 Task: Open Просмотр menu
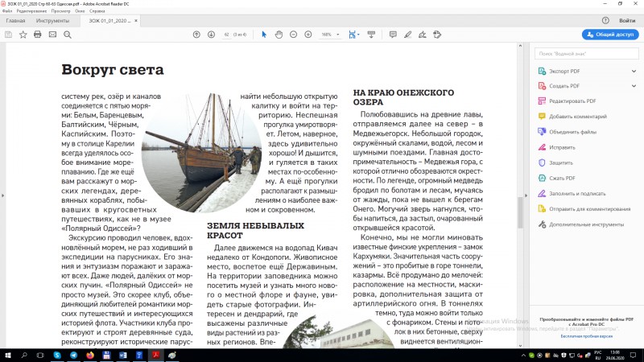pos(61,11)
